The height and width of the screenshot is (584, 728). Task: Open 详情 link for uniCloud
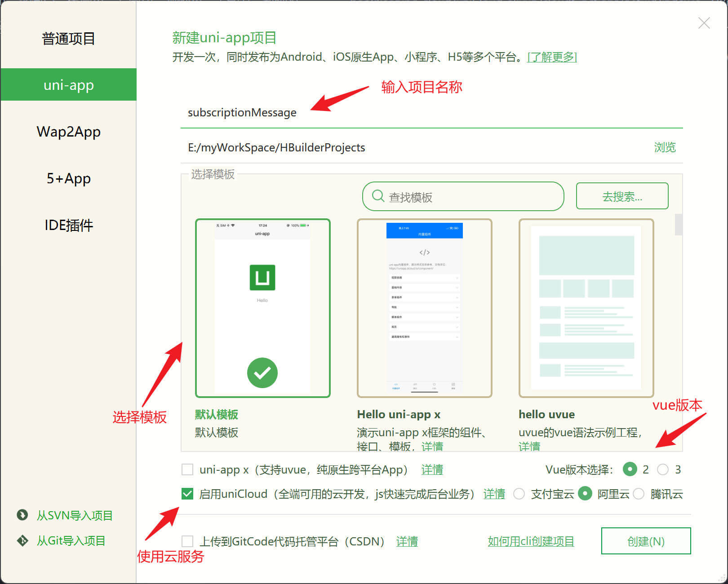494,494
